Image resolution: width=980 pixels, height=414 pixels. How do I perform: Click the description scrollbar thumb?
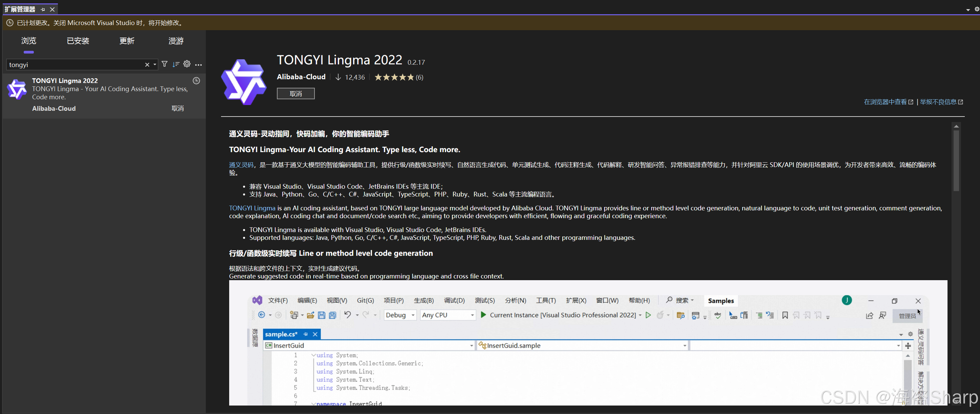click(956, 161)
